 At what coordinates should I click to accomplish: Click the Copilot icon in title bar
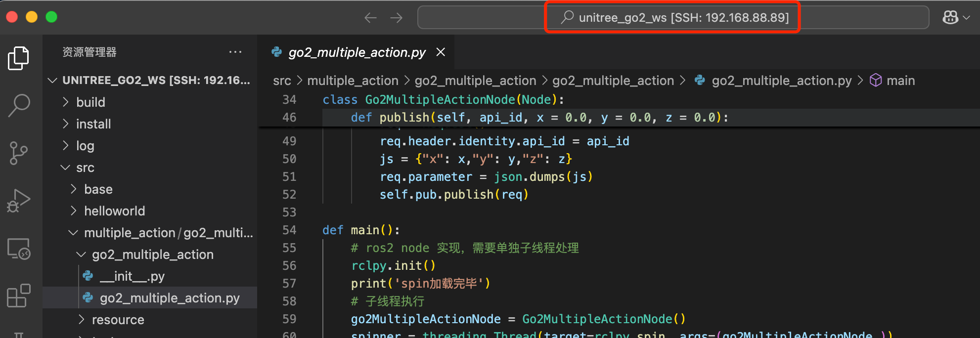pyautogui.click(x=950, y=17)
